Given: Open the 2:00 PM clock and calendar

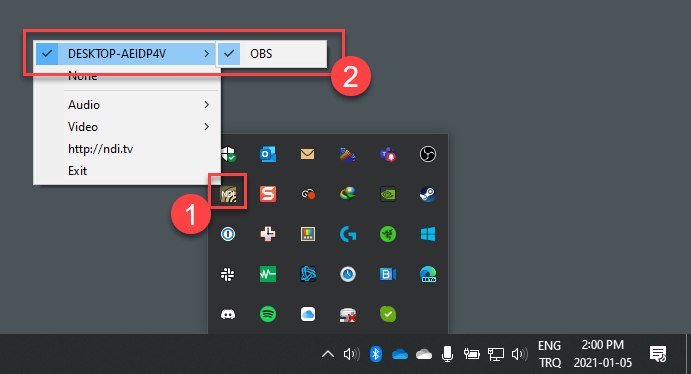Looking at the screenshot, I should (x=603, y=354).
